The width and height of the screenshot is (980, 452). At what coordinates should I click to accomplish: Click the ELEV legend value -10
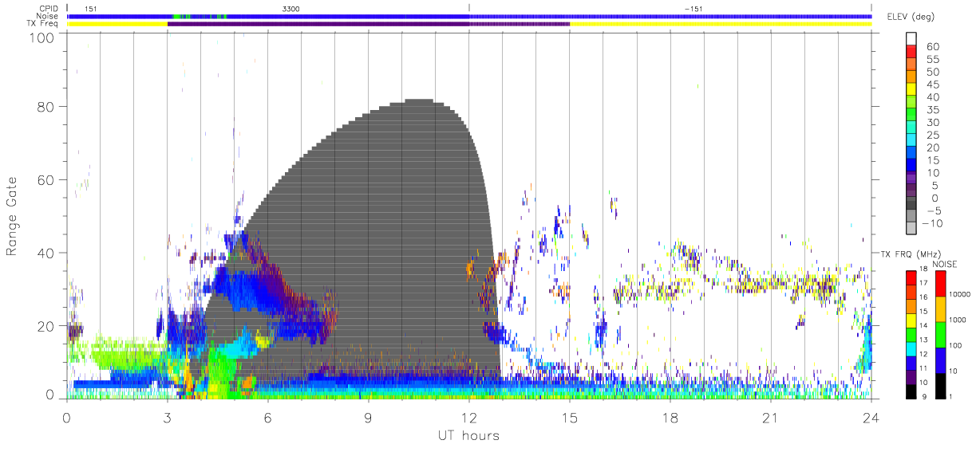pos(931,223)
